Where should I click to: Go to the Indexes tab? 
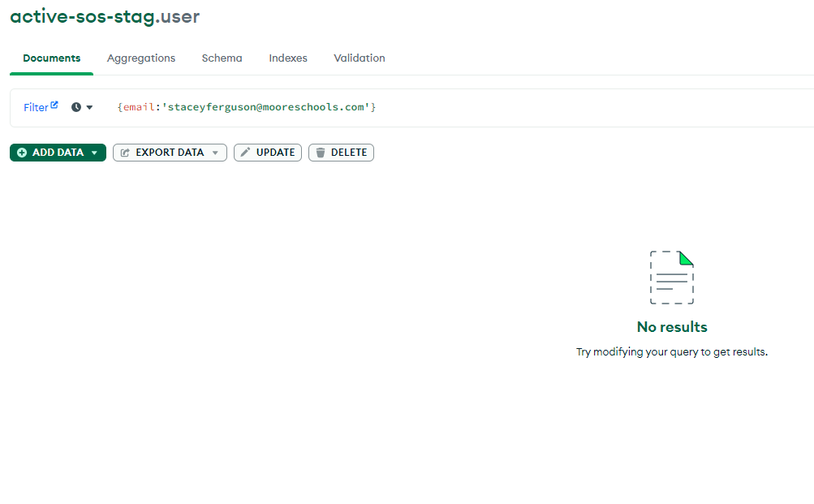(288, 58)
